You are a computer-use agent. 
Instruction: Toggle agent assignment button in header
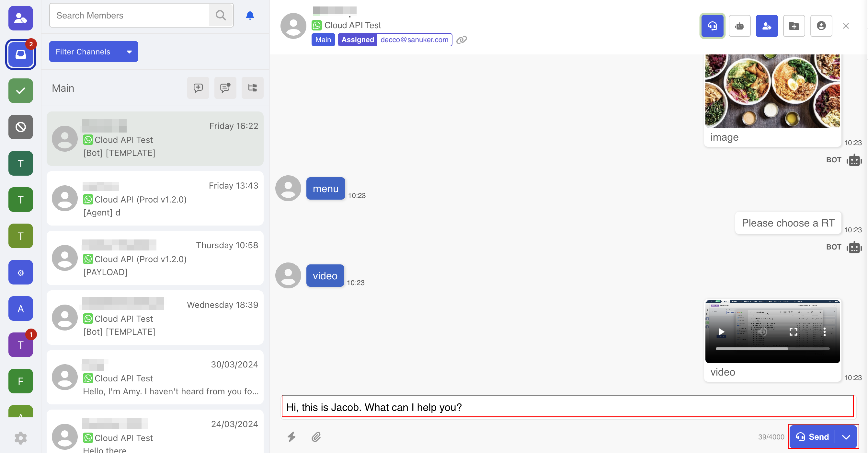(766, 26)
